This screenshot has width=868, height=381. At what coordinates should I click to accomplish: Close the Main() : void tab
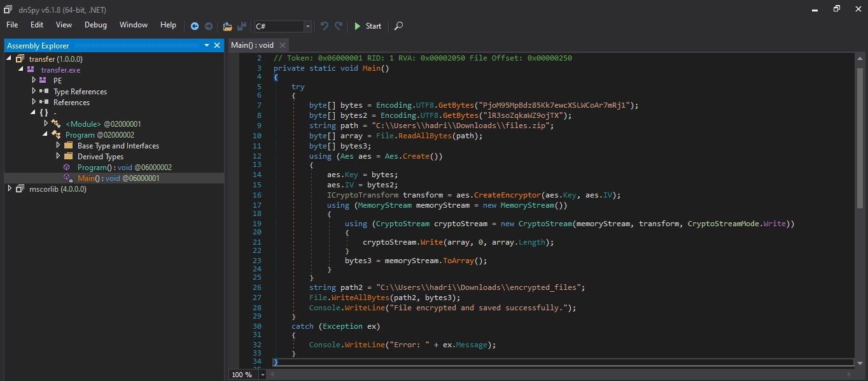283,45
